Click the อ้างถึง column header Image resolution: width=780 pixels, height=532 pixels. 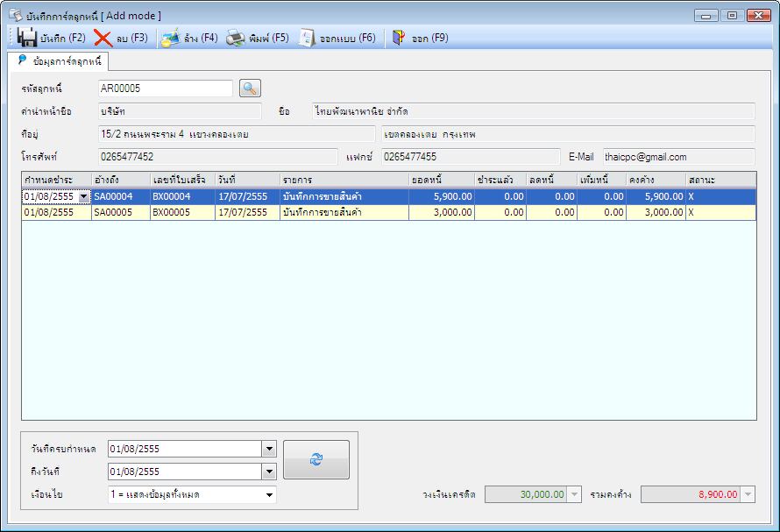click(x=121, y=180)
